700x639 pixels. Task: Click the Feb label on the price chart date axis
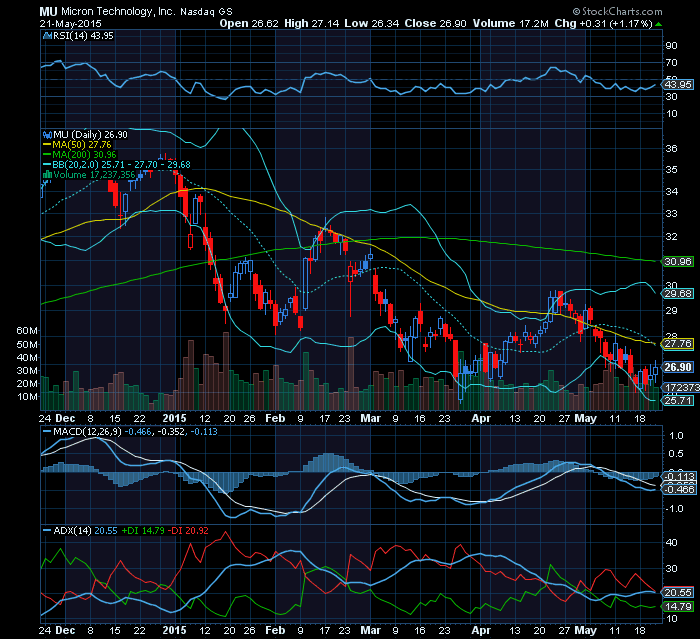click(x=275, y=418)
